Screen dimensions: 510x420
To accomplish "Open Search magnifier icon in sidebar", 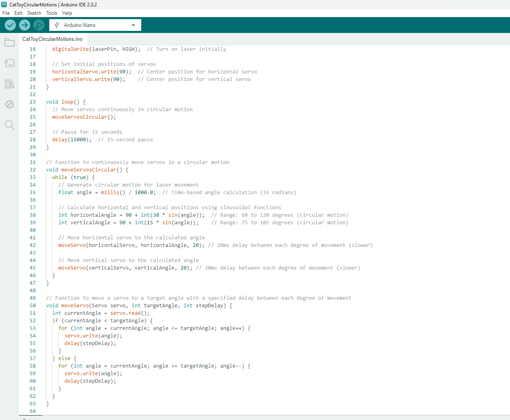I will tap(10, 125).
